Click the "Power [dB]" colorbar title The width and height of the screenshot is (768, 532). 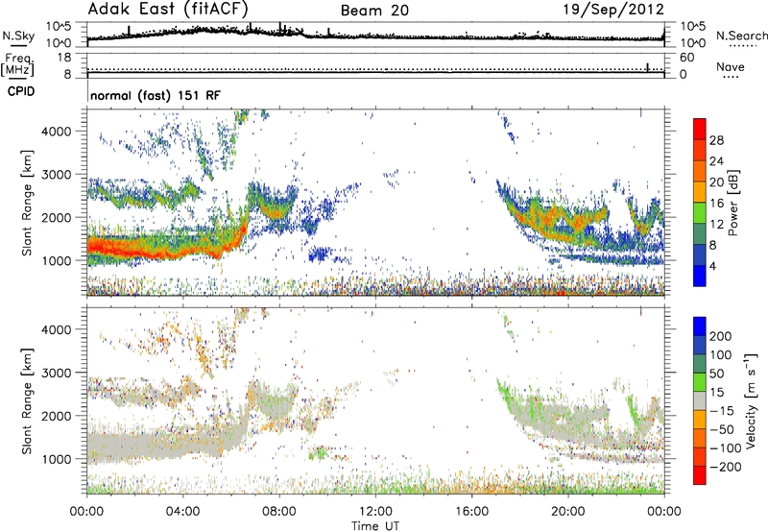coord(732,203)
